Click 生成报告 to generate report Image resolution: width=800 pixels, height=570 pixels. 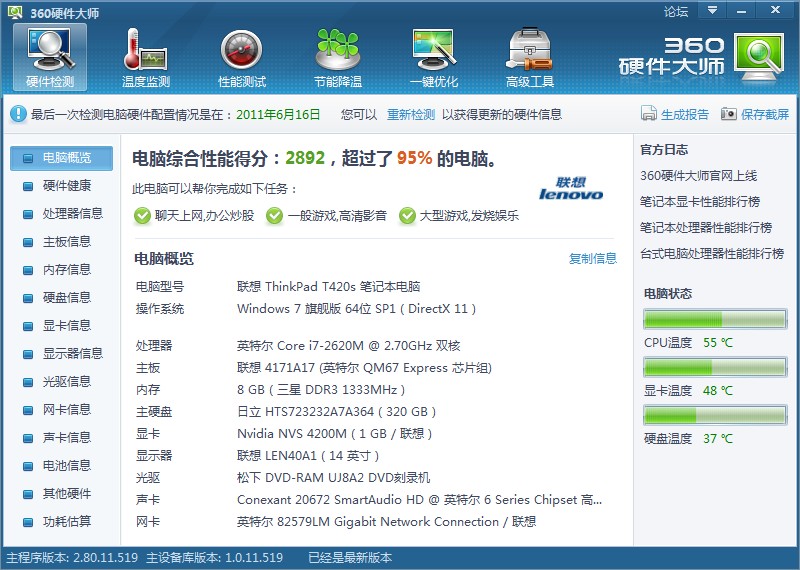pos(685,114)
